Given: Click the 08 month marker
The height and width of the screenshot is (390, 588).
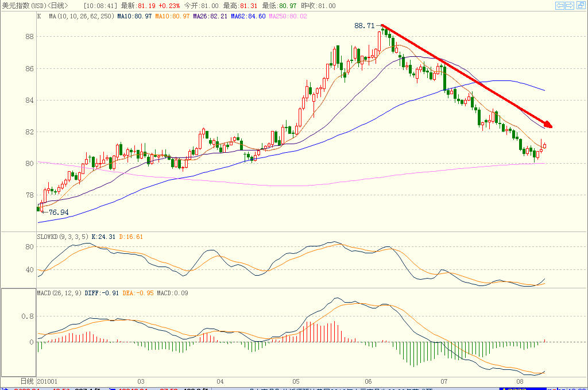Looking at the screenshot, I should (520, 381).
